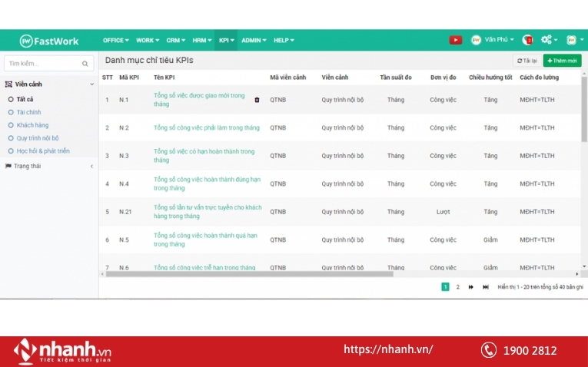Click Giảm cell in row N.5

(490, 240)
